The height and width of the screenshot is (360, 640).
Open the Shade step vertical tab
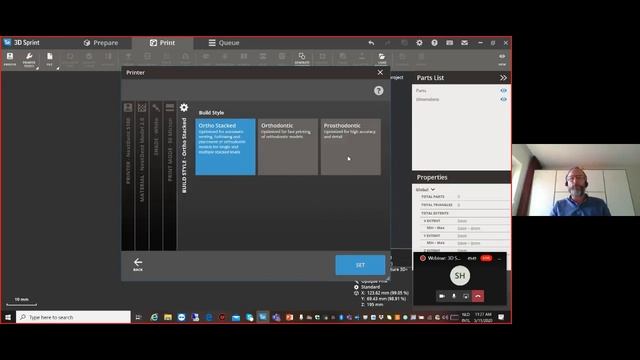(x=156, y=176)
